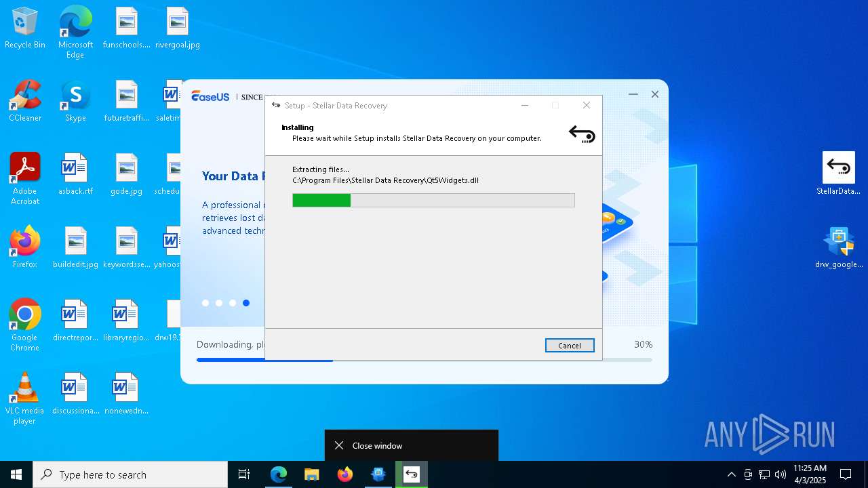Select discussiona Word document icon

[75, 394]
